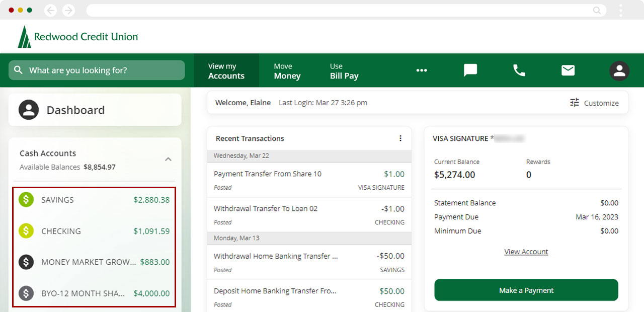Open the chat message bubble icon
The image size is (644, 312).
click(470, 70)
